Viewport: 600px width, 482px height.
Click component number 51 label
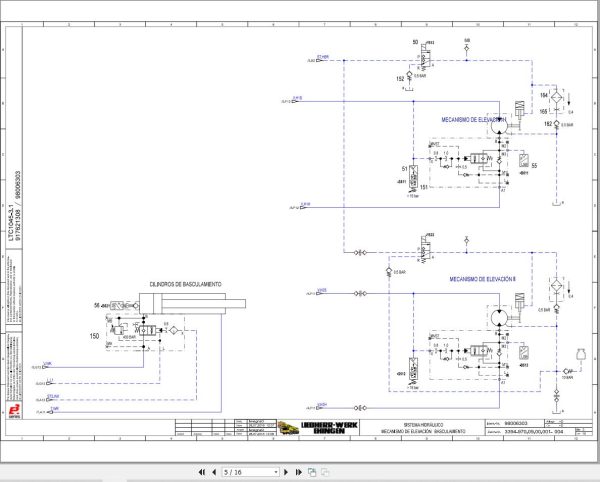404,169
